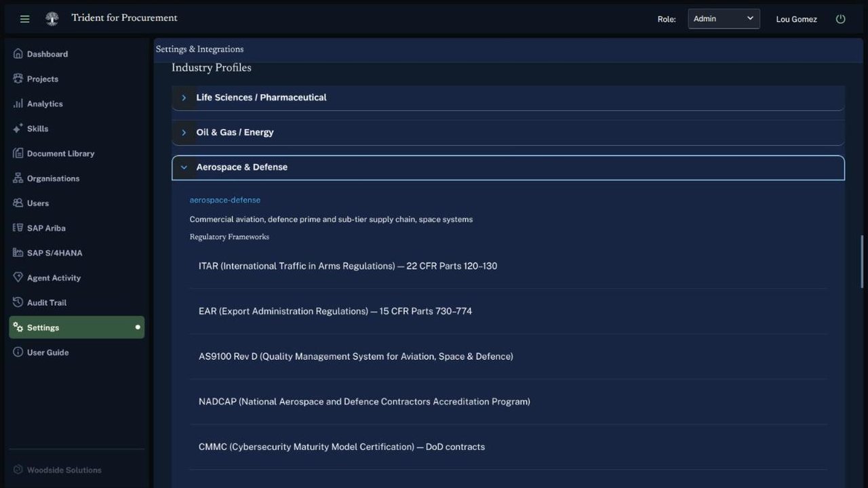
Task: Click the Projects icon in sidebar
Action: (x=18, y=79)
